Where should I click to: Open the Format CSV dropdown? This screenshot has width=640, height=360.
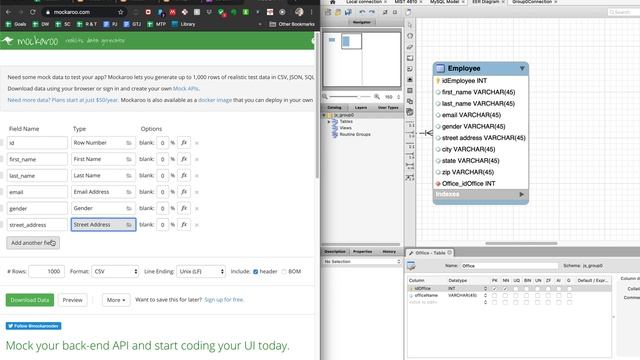pyautogui.click(x=115, y=271)
